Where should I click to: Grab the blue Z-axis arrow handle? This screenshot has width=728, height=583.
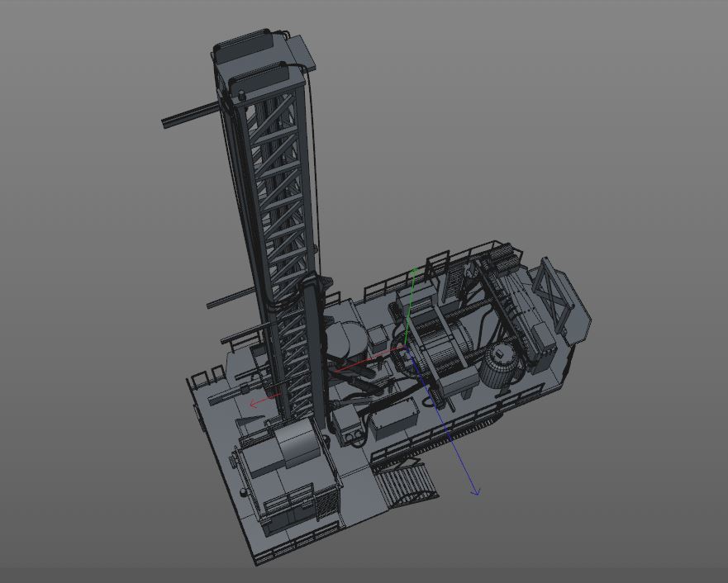(475, 491)
